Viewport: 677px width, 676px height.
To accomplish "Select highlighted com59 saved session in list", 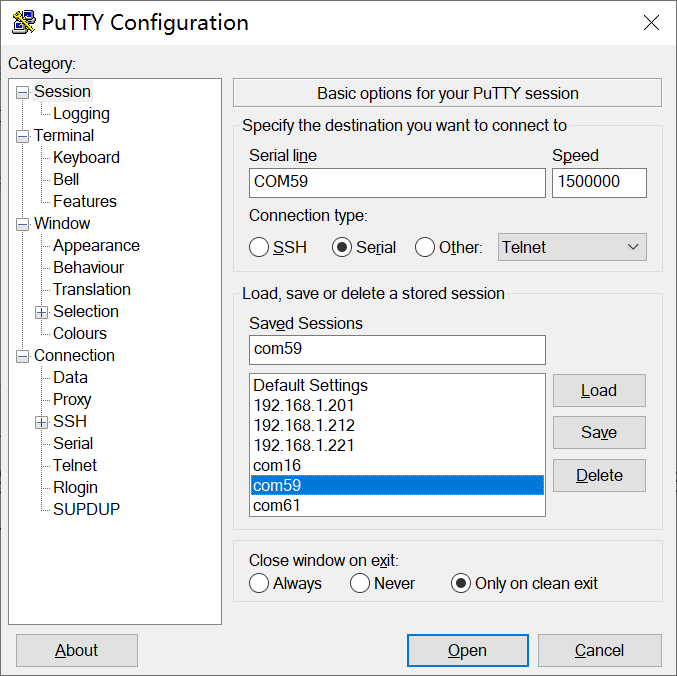I will coord(397,485).
